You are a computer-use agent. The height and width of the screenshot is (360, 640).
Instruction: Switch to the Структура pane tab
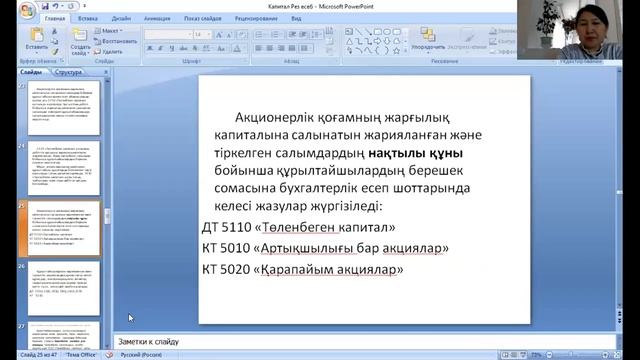(x=68, y=72)
